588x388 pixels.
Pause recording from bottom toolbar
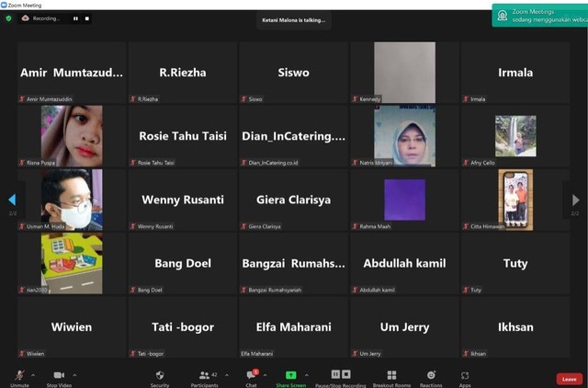335,374
